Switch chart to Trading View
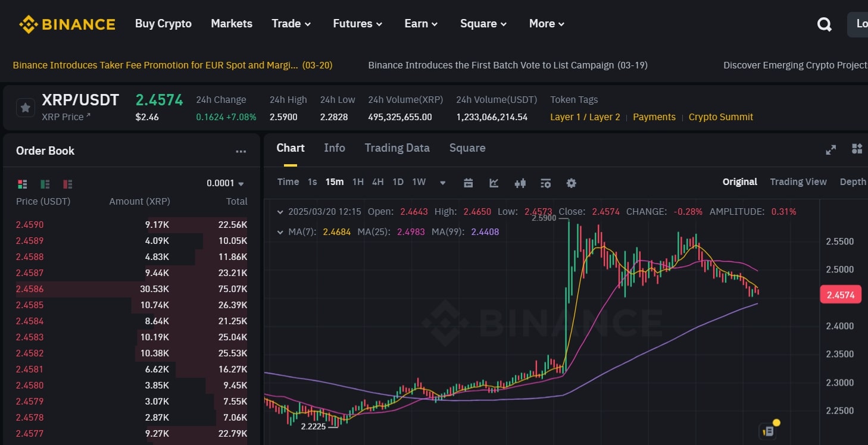The image size is (868, 445). point(798,182)
